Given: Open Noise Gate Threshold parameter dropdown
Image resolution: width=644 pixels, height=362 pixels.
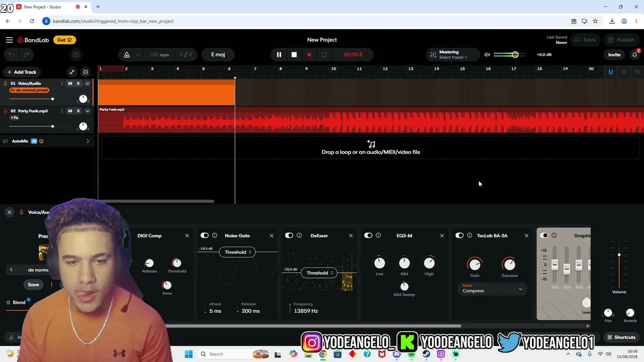Looking at the screenshot, I should click(237, 252).
